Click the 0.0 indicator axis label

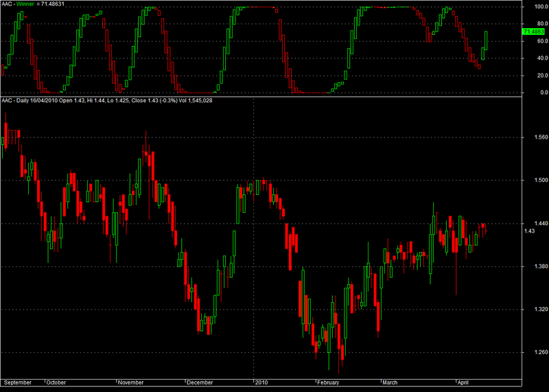(x=544, y=93)
